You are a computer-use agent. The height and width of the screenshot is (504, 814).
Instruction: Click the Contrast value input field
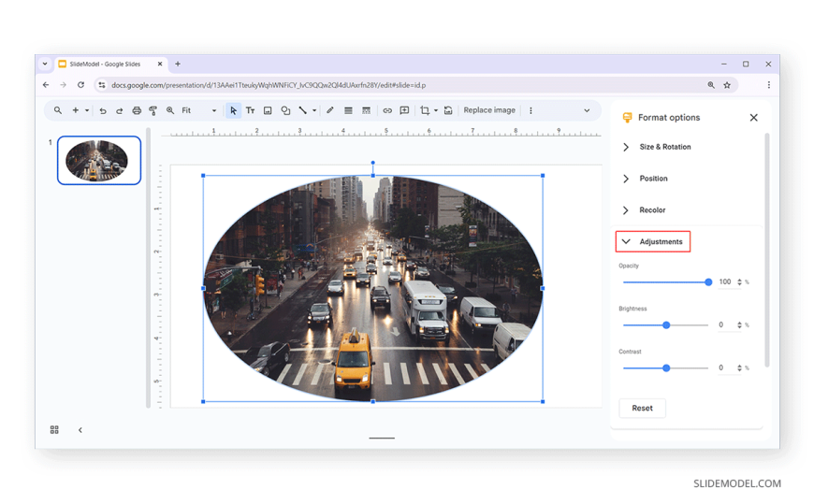[x=725, y=368]
